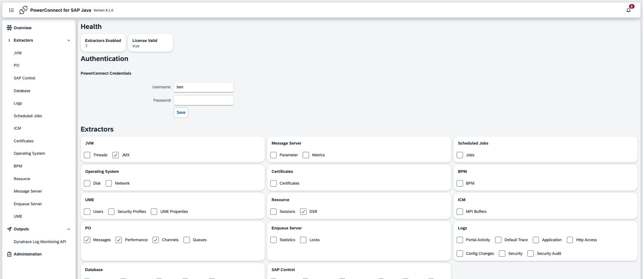Screen dimensions: 644x279
Task: Click the Username field containing ben
Action: (x=204, y=87)
